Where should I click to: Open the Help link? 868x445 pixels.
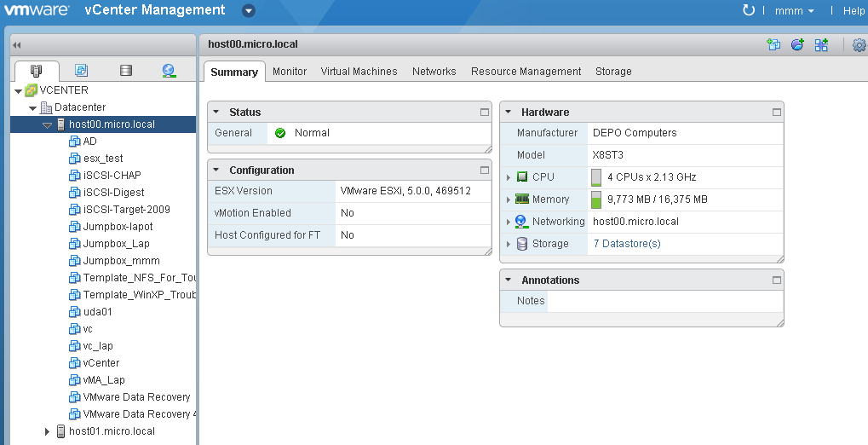click(x=854, y=10)
